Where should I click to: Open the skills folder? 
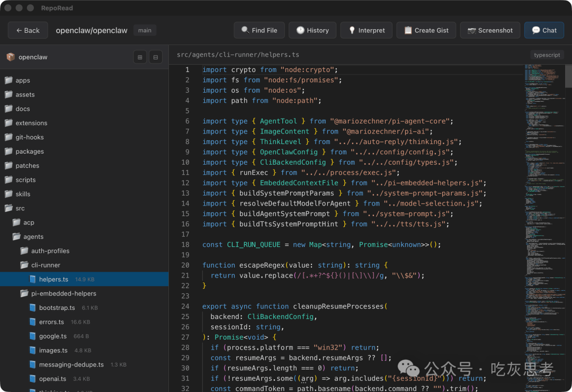click(x=84, y=194)
